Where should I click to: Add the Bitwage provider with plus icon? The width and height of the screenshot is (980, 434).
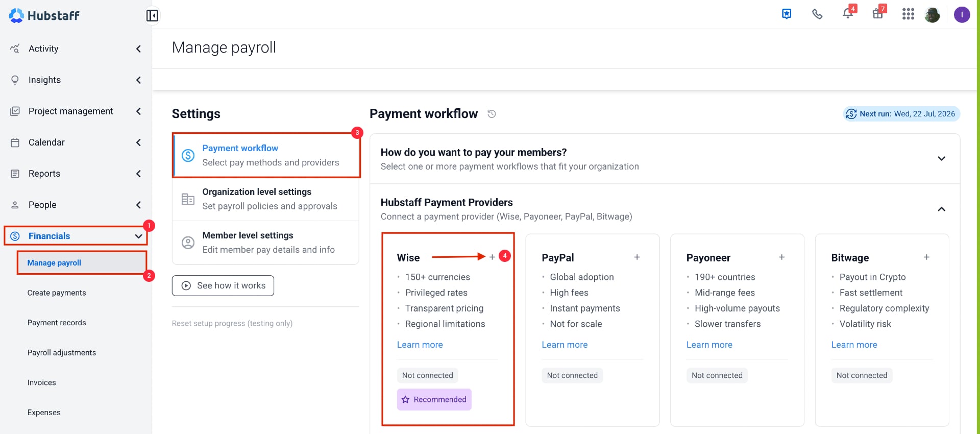pos(926,257)
